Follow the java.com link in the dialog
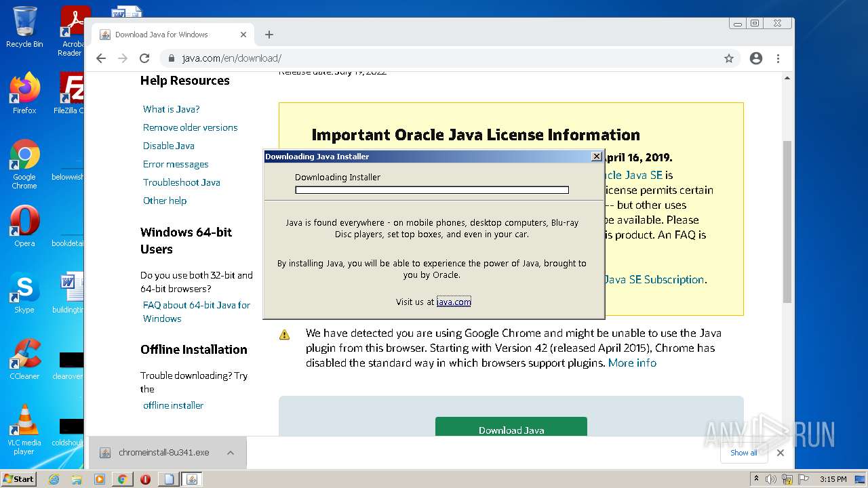This screenshot has height=488, width=868. (x=454, y=302)
